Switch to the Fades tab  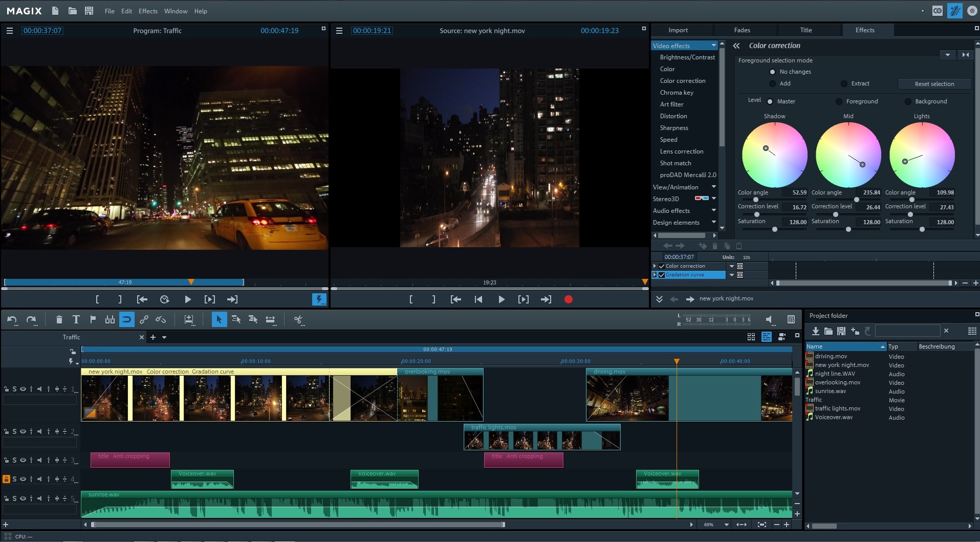(x=743, y=30)
